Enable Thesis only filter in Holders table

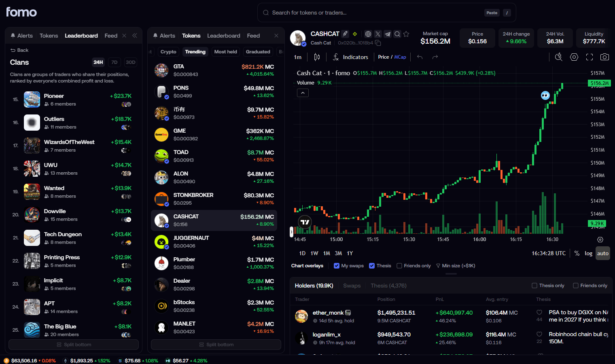click(534, 286)
